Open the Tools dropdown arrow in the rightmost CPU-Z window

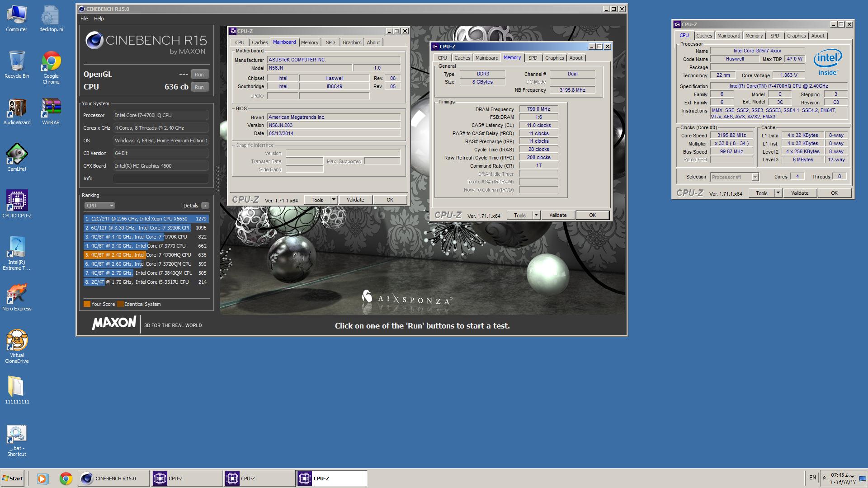778,193
